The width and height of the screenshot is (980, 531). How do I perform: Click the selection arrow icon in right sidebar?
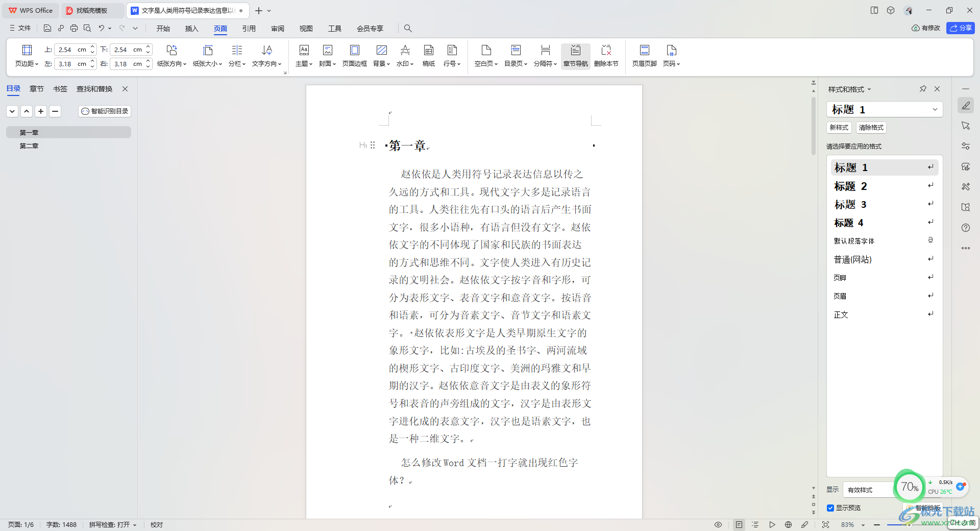tap(966, 126)
